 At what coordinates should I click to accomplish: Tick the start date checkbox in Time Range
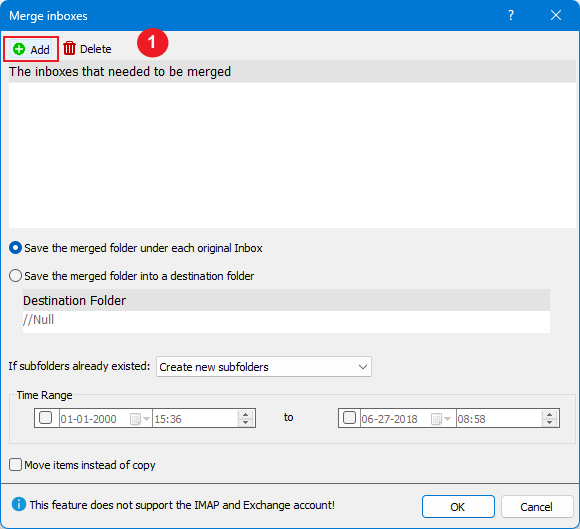tap(45, 418)
